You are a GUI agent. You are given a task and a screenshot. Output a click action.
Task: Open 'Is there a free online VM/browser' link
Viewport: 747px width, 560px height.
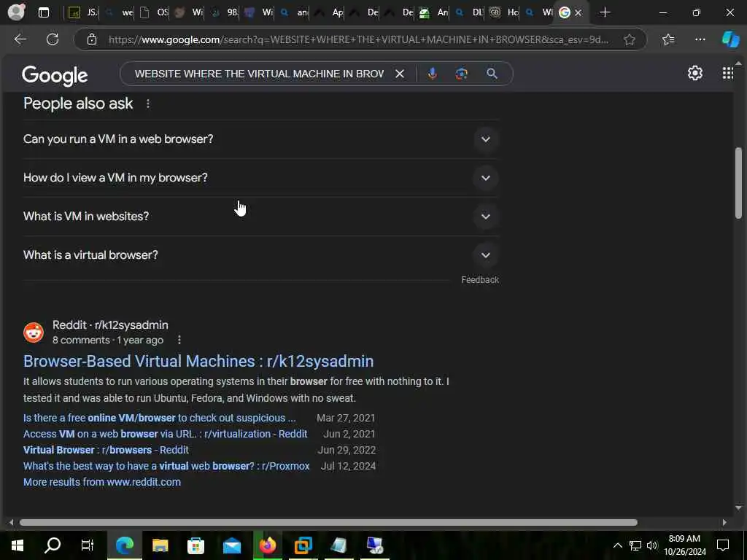click(x=160, y=418)
